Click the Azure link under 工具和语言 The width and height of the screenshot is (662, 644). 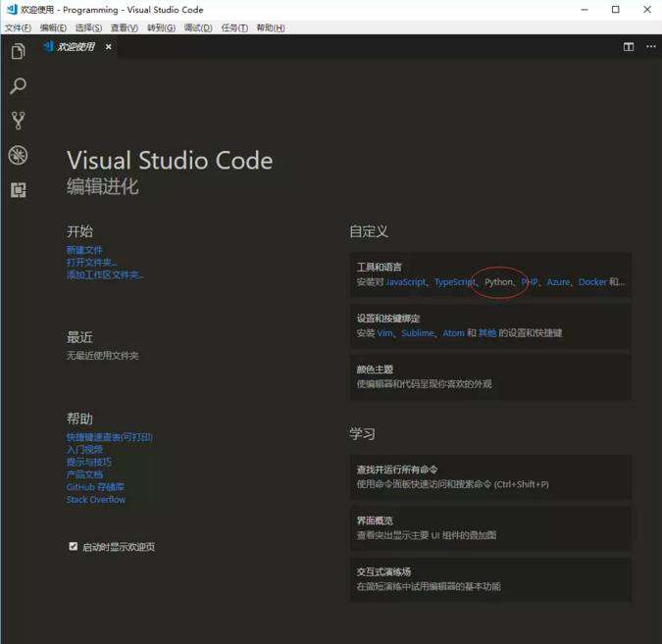click(x=558, y=282)
